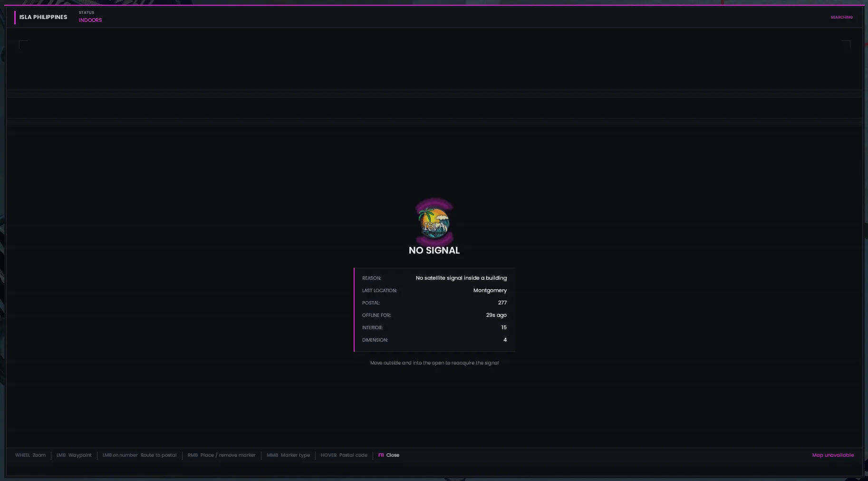Screen dimensions: 868x481
Task: Click the STATUS label in the header
Action: [x=87, y=12]
